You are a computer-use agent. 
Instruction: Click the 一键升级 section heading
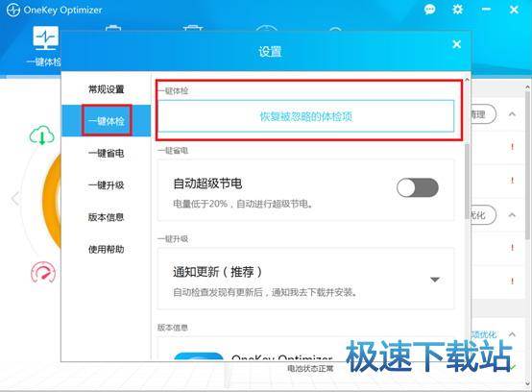(x=173, y=239)
